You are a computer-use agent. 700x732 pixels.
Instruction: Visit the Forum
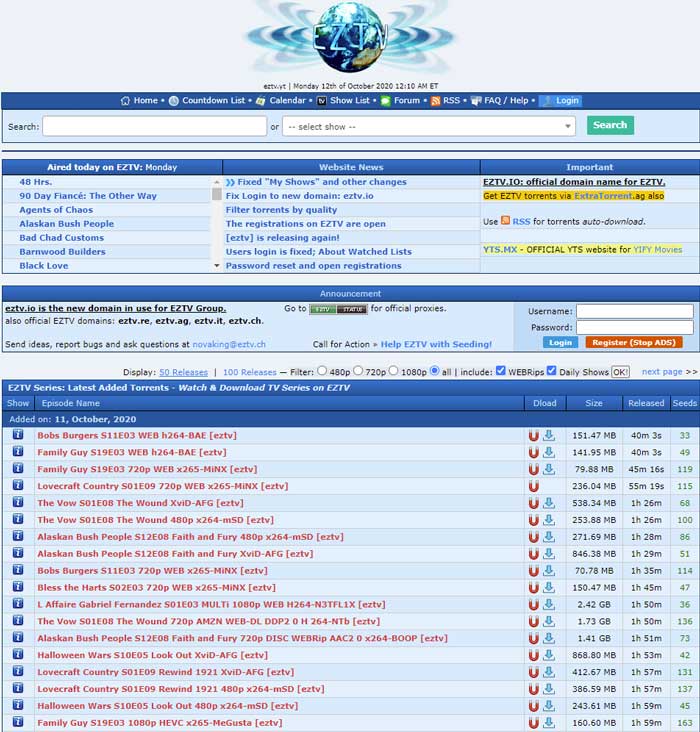(x=407, y=101)
